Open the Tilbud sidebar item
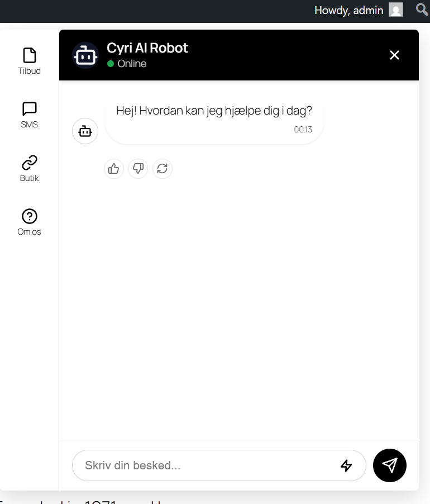This screenshot has width=430, height=504. 29,61
